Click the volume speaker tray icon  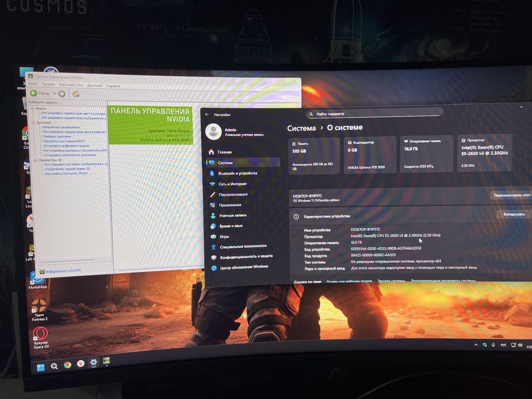[x=520, y=345]
